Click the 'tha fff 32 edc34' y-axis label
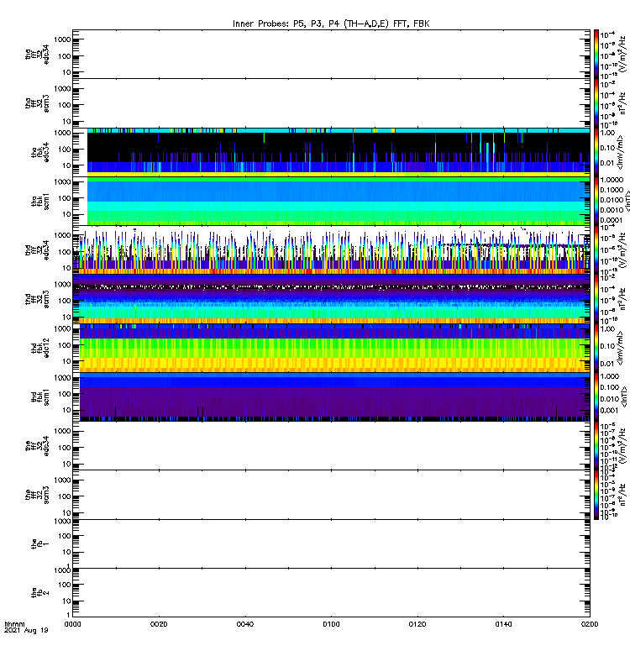Screen dimensions: 630x672 coord(37,54)
